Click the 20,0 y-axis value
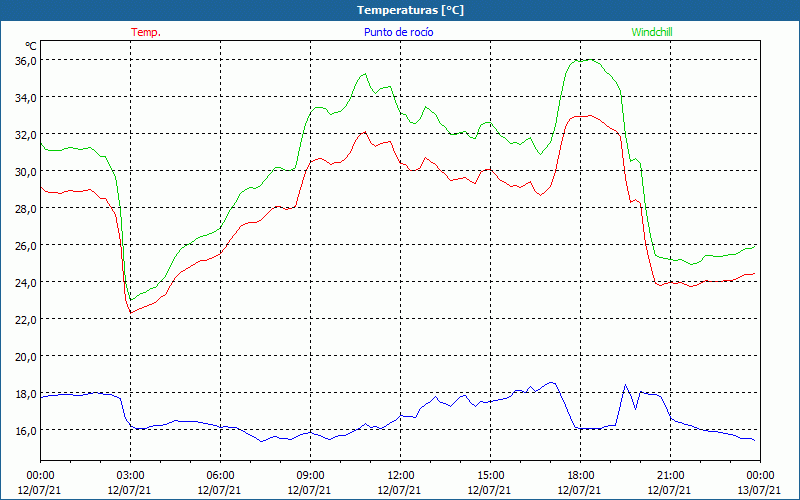This screenshot has width=800, height=500. tap(26, 356)
